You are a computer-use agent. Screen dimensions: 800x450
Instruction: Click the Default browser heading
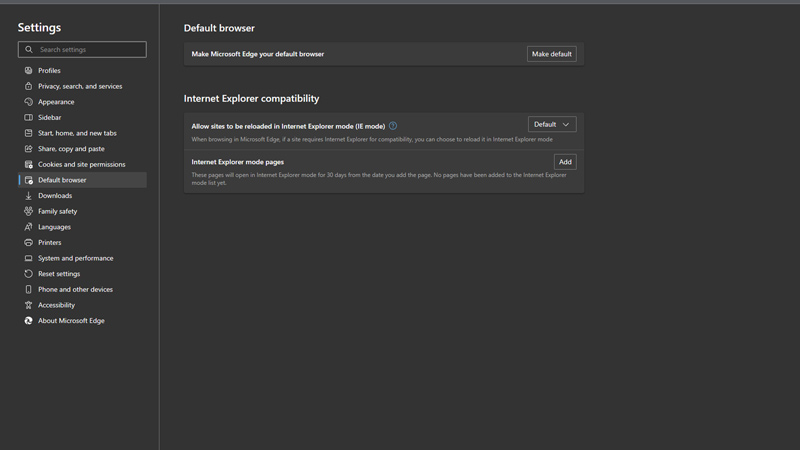(219, 28)
